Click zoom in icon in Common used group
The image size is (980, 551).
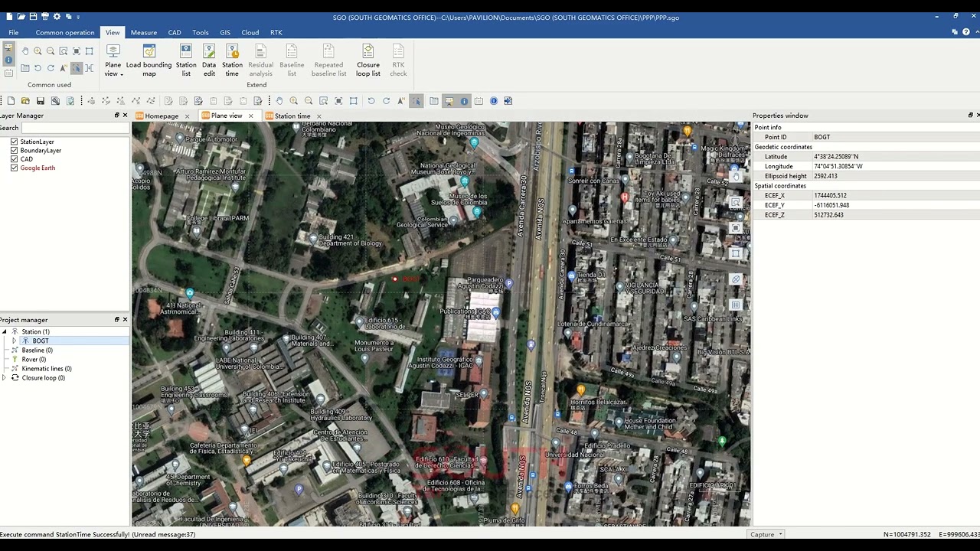point(38,51)
